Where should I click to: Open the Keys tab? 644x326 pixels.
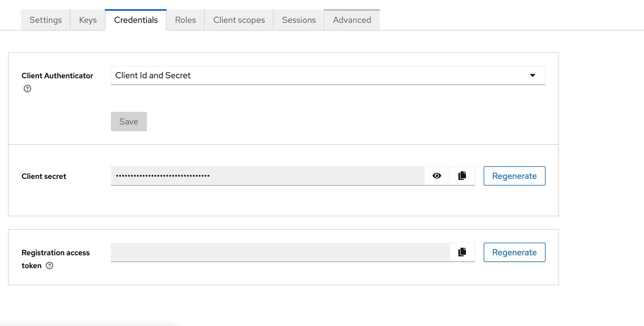pyautogui.click(x=87, y=20)
